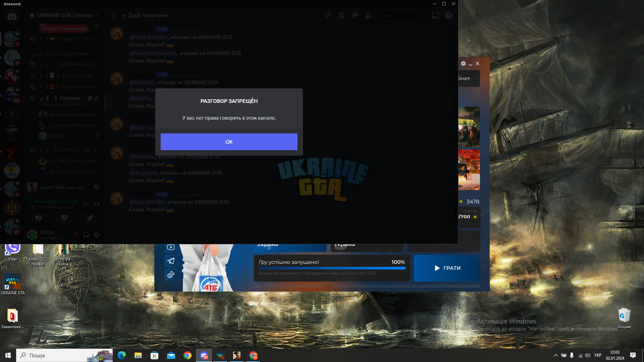
Task: Open Discord home direct messages icon
Action: point(12,16)
